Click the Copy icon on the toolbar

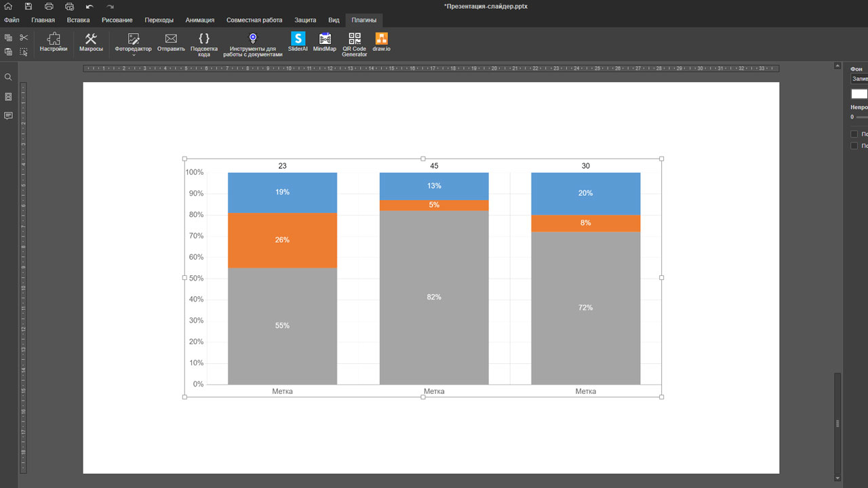[x=8, y=38]
